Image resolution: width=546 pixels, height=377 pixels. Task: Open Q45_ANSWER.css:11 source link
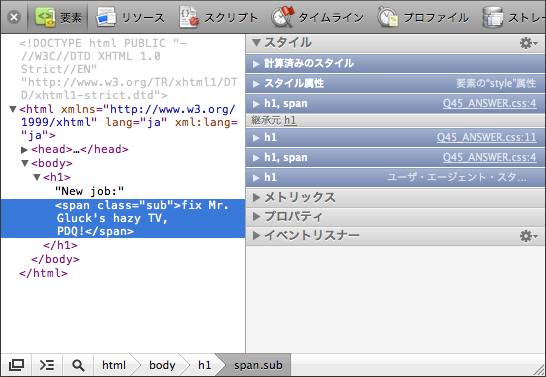486,138
